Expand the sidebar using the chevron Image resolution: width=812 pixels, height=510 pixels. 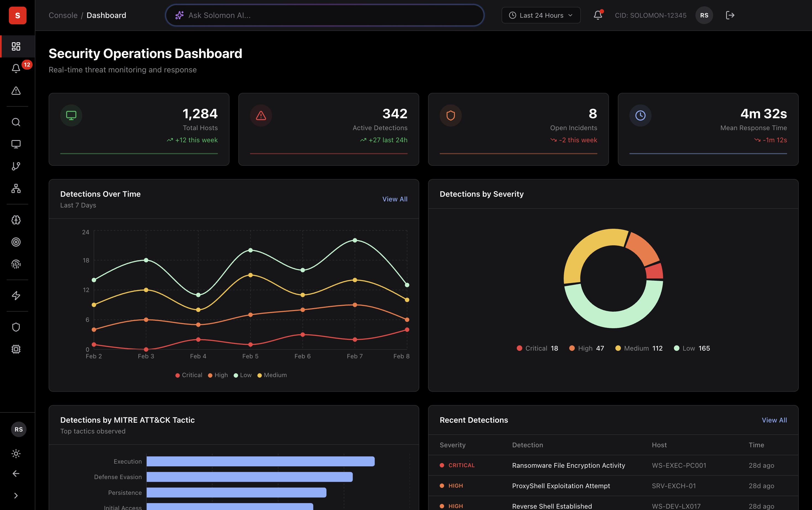(16, 496)
